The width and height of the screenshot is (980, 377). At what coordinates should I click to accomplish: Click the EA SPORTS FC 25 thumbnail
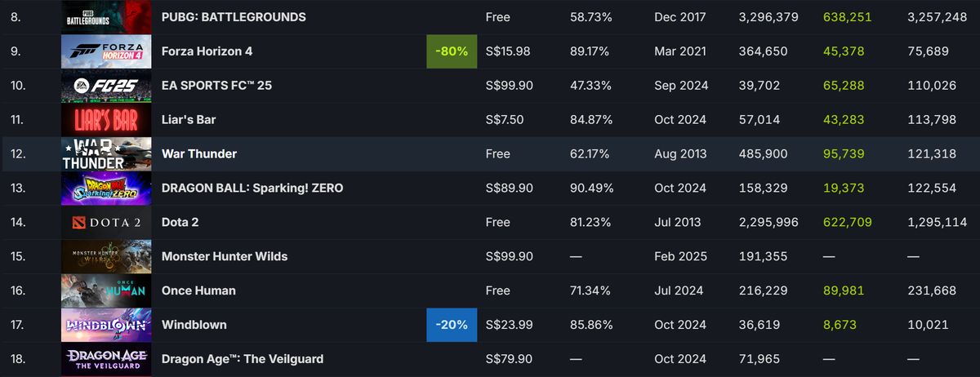click(106, 86)
